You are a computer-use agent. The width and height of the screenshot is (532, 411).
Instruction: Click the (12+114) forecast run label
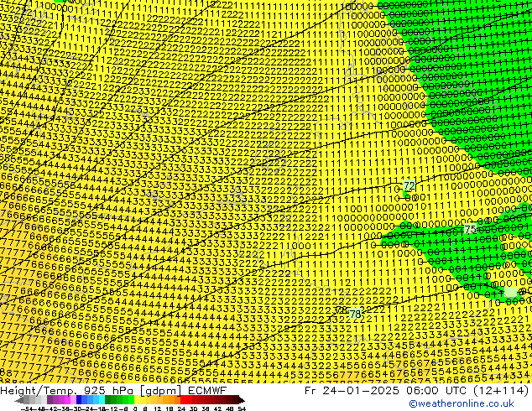pyautogui.click(x=496, y=390)
